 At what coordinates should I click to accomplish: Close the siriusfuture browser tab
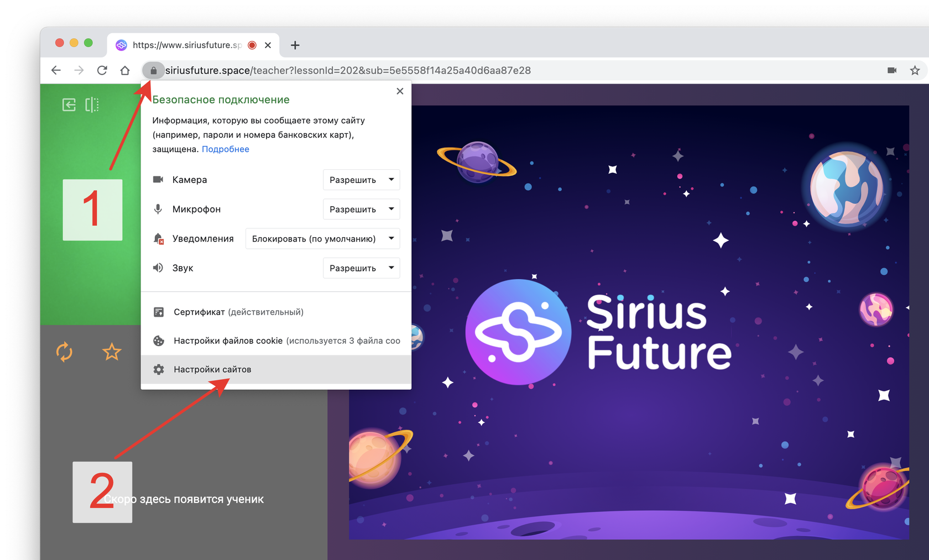coord(268,45)
